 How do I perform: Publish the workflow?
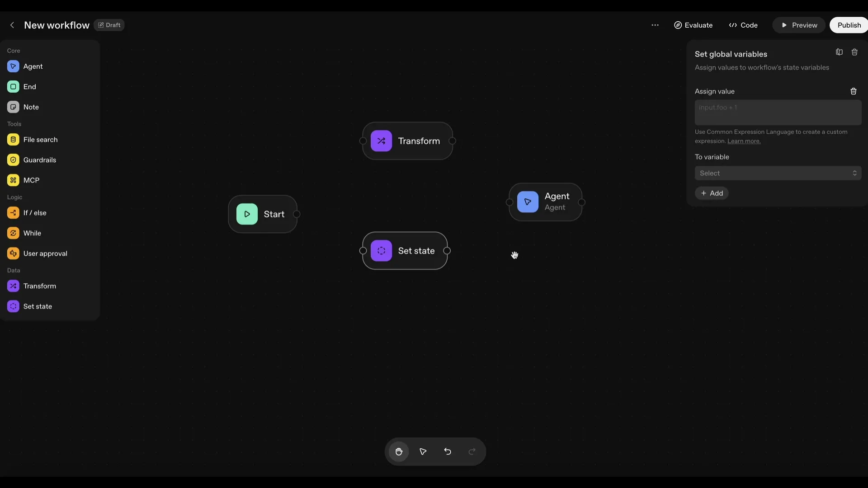(x=849, y=25)
